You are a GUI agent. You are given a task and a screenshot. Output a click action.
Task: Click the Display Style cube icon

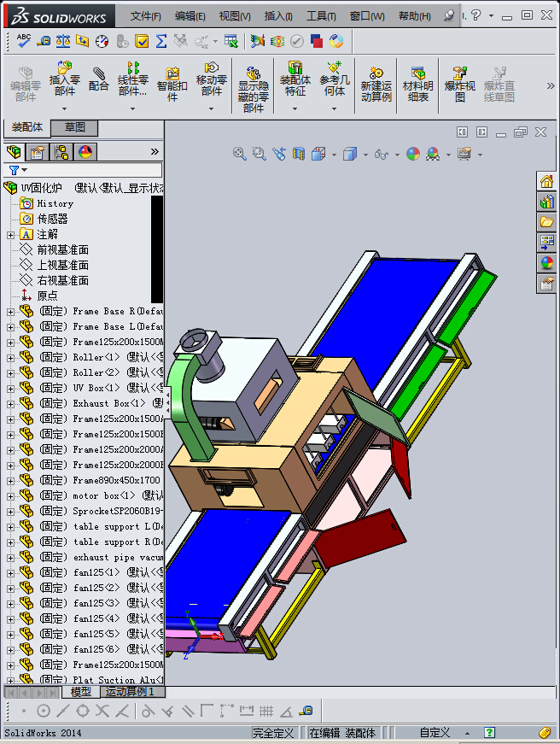[x=350, y=154]
